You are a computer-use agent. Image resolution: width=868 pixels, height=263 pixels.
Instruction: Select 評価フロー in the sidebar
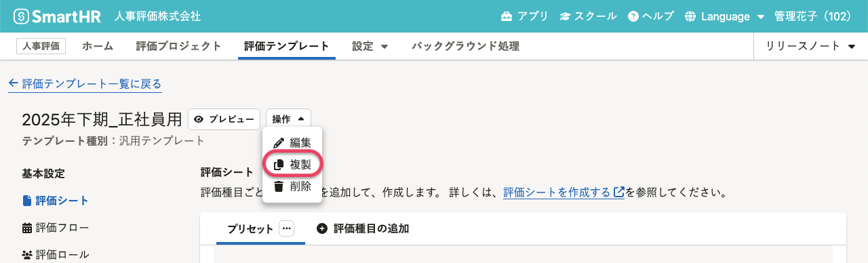coord(56,227)
